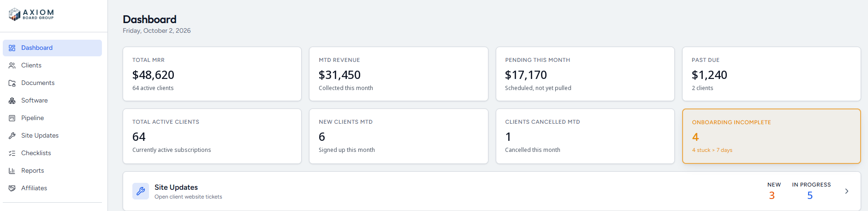The height and width of the screenshot is (211, 868).
Task: Open the Checklists page
Action: (52, 153)
